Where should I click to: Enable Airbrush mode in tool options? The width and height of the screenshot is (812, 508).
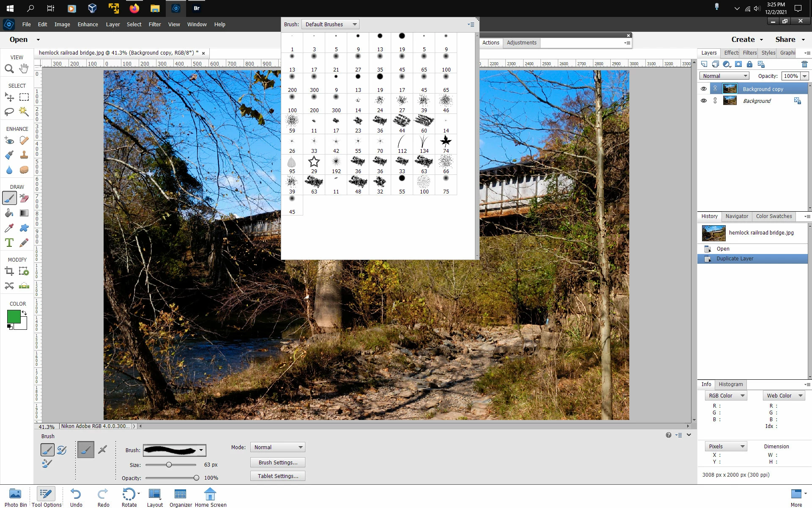[x=102, y=450]
